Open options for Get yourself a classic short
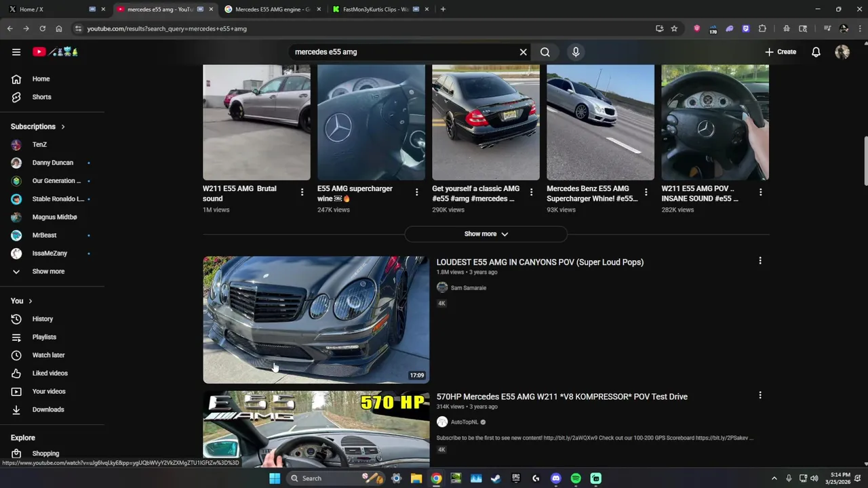868x488 pixels. click(531, 192)
